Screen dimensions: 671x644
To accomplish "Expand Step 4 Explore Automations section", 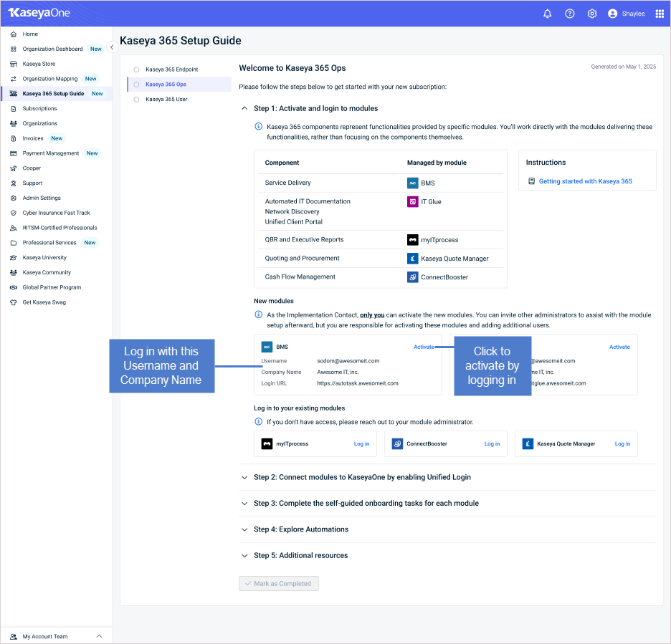I will [x=244, y=530].
